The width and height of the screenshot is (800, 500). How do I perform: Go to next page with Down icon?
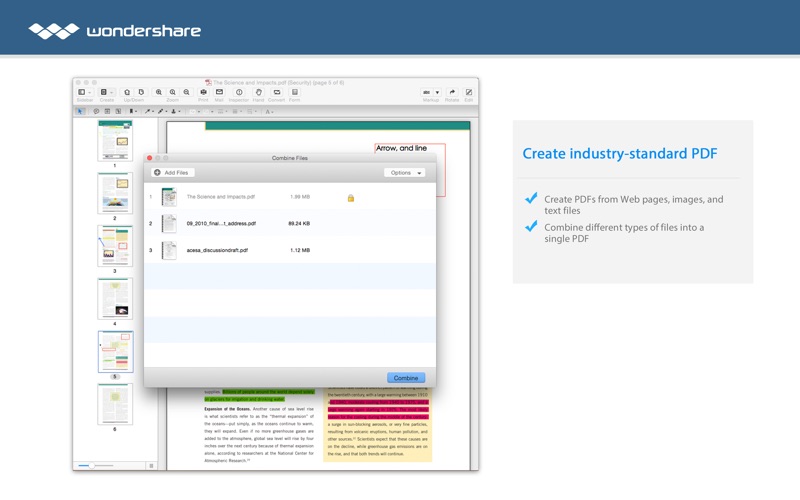(141, 92)
